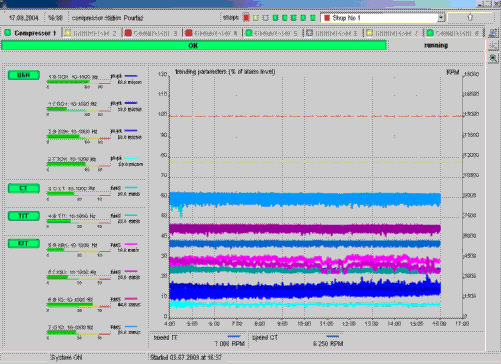The height and width of the screenshot is (364, 501).
Task: Click the sidebar icon at the tab row end
Action: (x=493, y=33)
